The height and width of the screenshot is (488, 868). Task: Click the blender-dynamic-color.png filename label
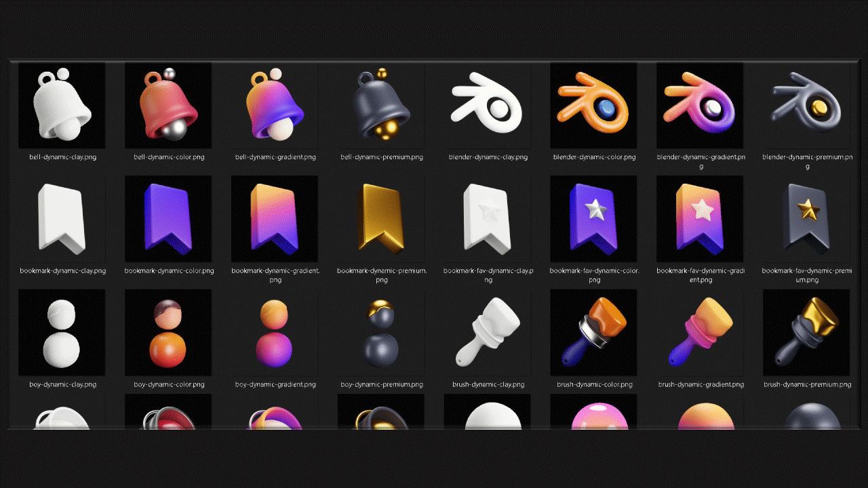coord(594,157)
